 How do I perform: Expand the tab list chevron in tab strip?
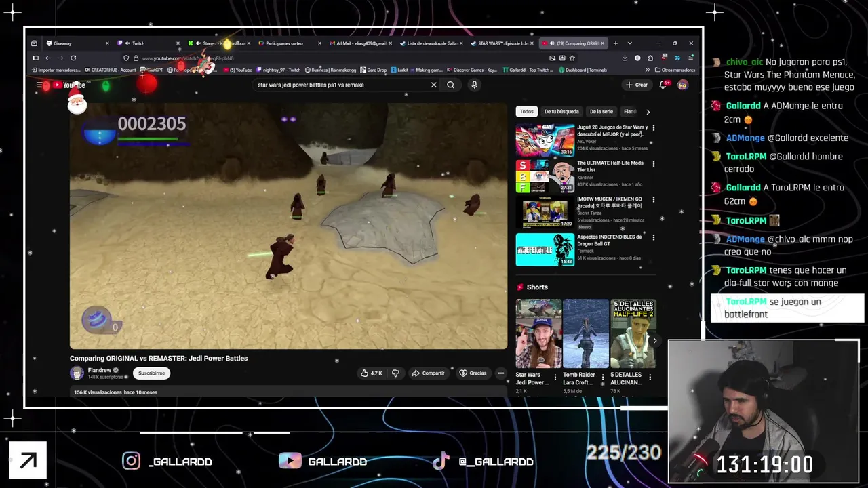click(629, 43)
